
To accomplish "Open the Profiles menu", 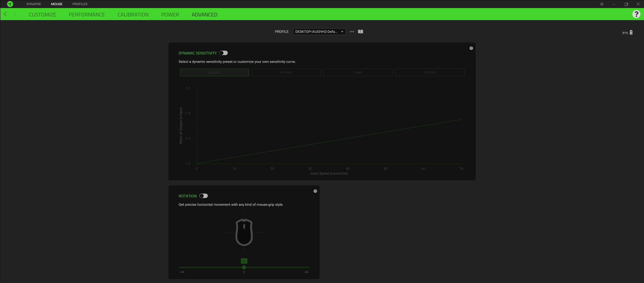I will point(80,4).
